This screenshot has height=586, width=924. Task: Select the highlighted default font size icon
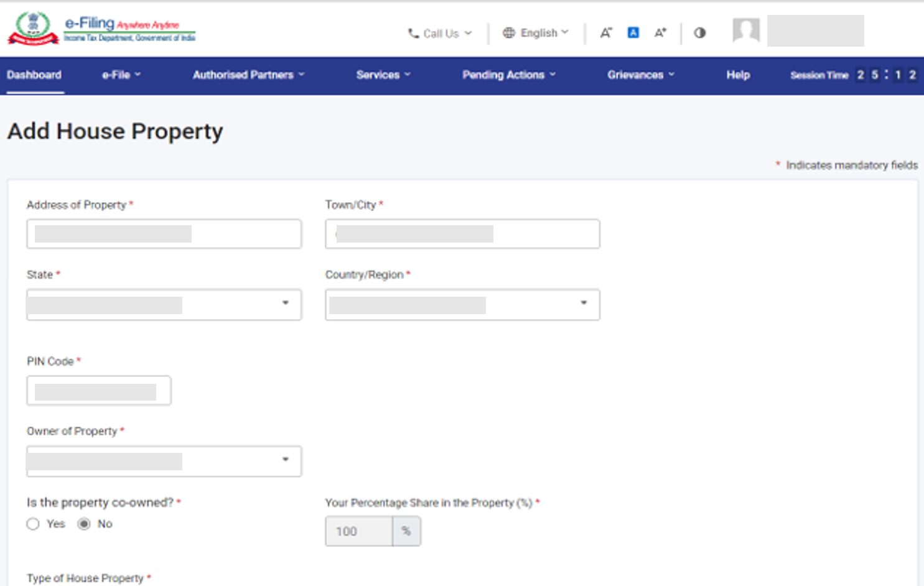tap(633, 33)
